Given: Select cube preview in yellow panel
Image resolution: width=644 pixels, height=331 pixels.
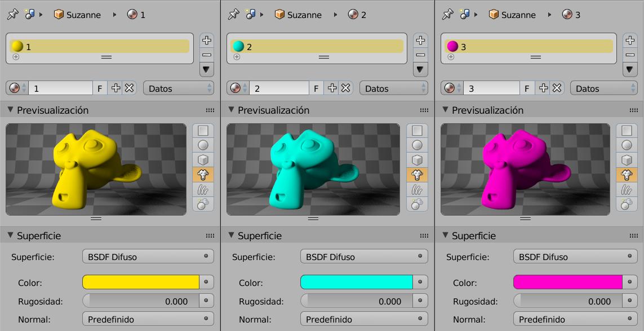Looking at the screenshot, I should (x=203, y=160).
